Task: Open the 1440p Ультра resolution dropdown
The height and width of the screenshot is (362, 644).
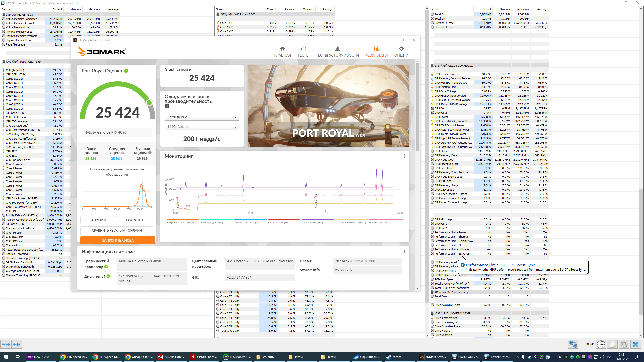Action: click(202, 127)
